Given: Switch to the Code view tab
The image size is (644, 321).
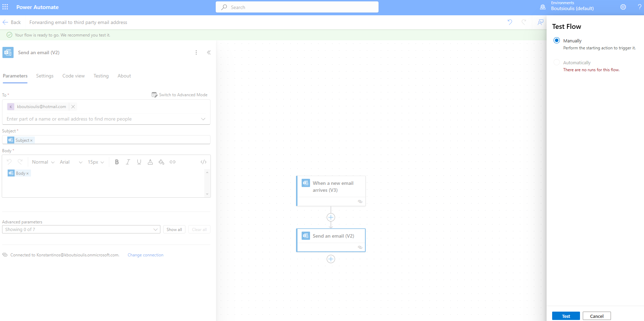Looking at the screenshot, I should (73, 76).
